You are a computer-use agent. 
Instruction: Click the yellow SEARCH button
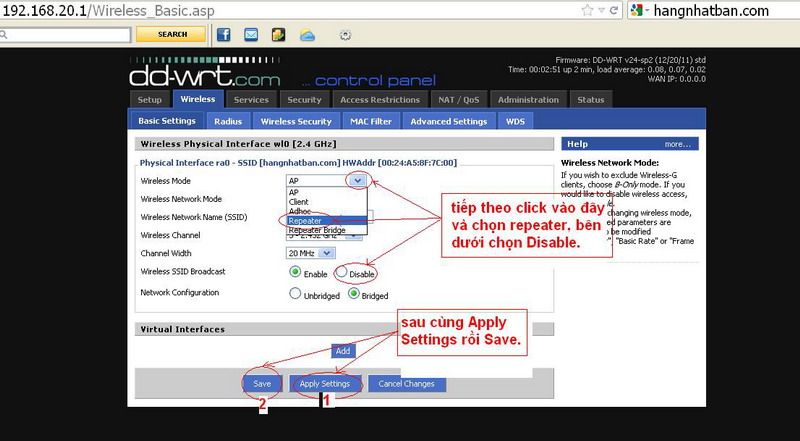tap(171, 34)
